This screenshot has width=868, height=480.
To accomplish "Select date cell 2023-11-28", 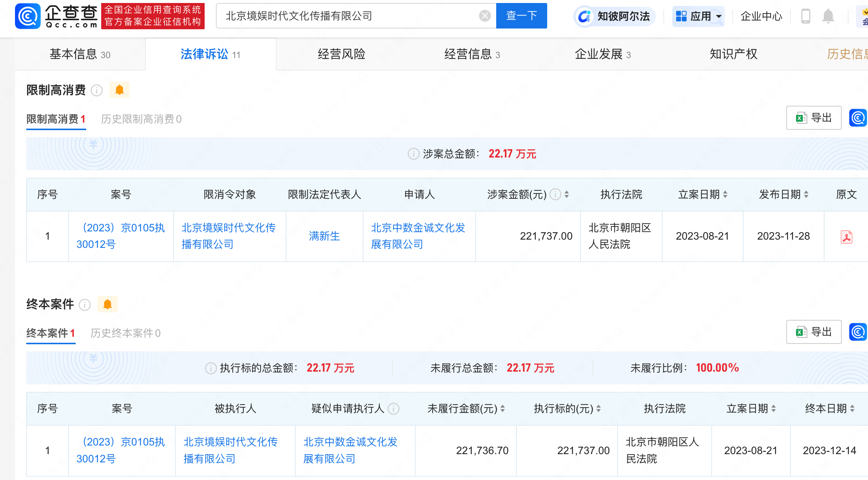I will [783, 236].
